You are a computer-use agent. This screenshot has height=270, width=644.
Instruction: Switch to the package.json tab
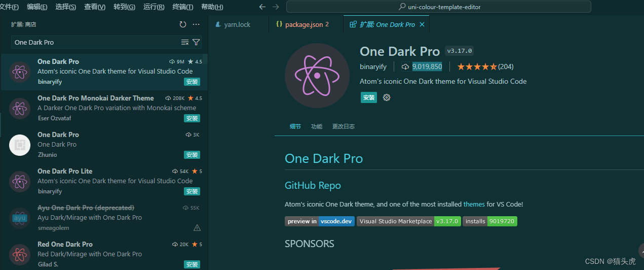click(x=303, y=24)
